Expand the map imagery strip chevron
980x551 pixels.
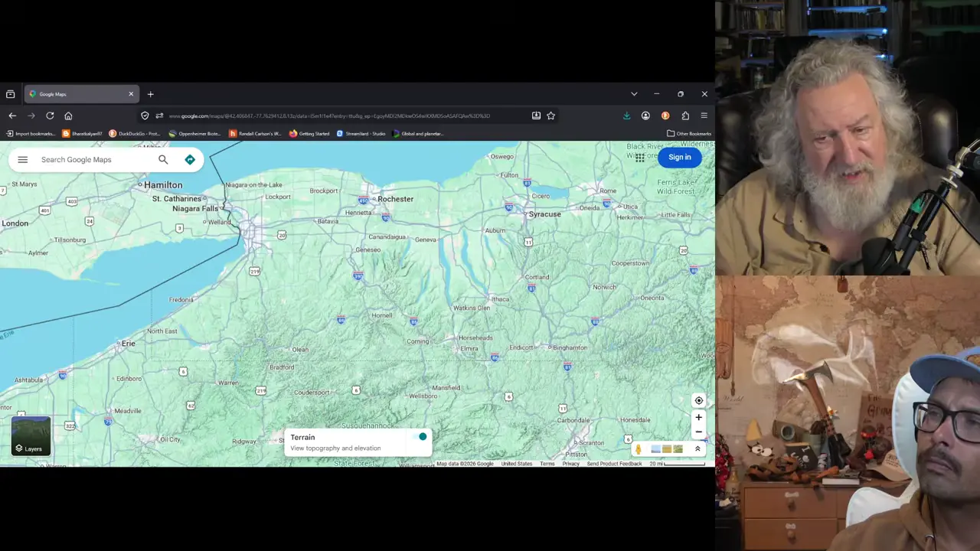pyautogui.click(x=697, y=449)
